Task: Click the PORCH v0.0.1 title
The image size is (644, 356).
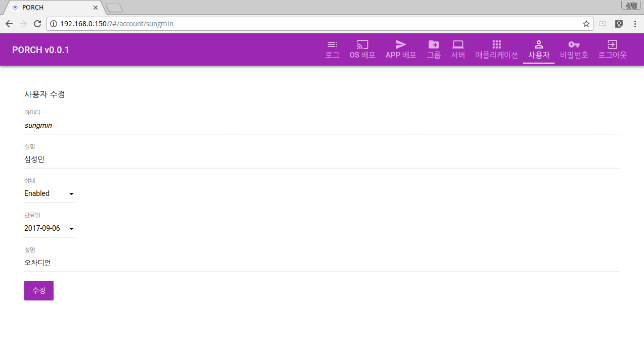Action: tap(40, 50)
